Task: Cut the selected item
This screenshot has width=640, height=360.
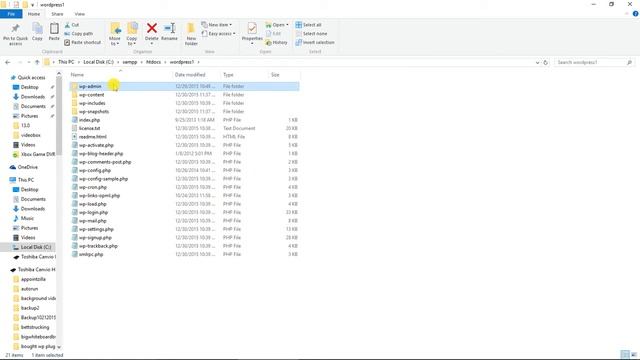Action: pyautogui.click(x=72, y=25)
